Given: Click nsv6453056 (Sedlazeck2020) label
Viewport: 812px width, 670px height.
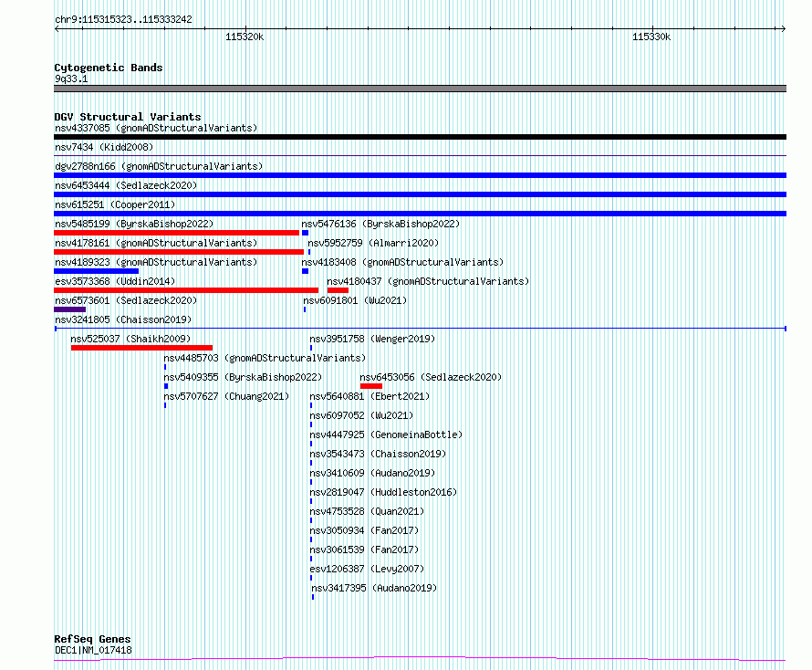Looking at the screenshot, I should pyautogui.click(x=431, y=377).
